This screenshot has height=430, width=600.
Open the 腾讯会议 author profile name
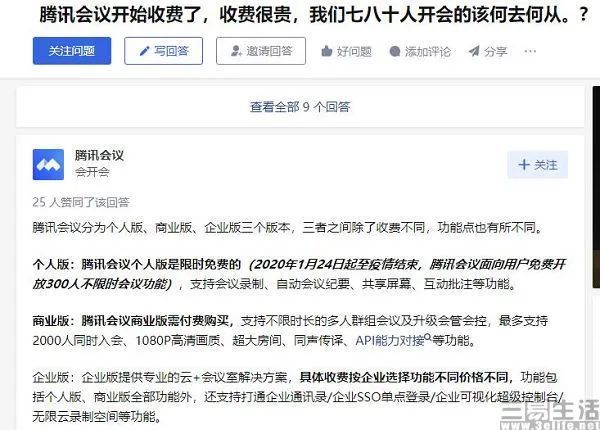coord(99,155)
